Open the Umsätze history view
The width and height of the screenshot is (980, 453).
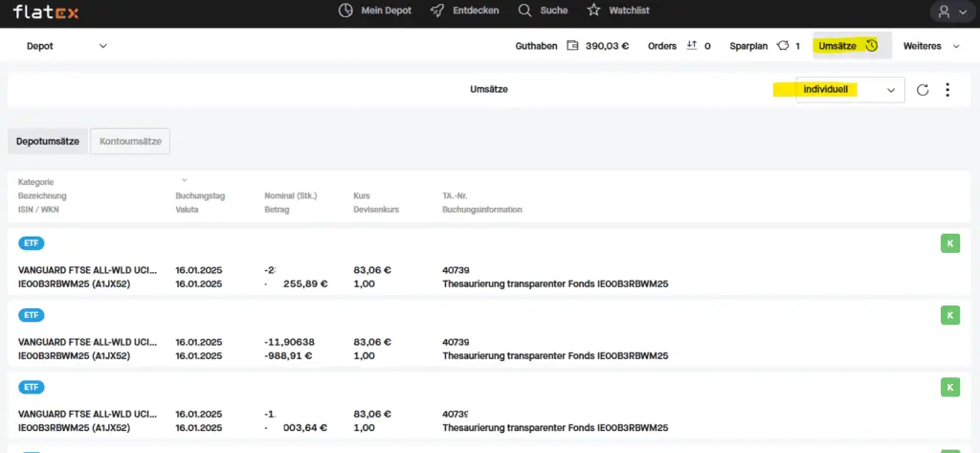(x=852, y=46)
